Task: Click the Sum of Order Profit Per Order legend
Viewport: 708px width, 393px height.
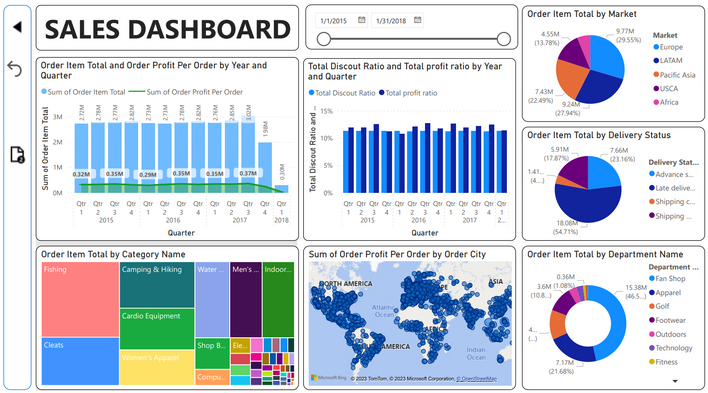Action: (186, 92)
